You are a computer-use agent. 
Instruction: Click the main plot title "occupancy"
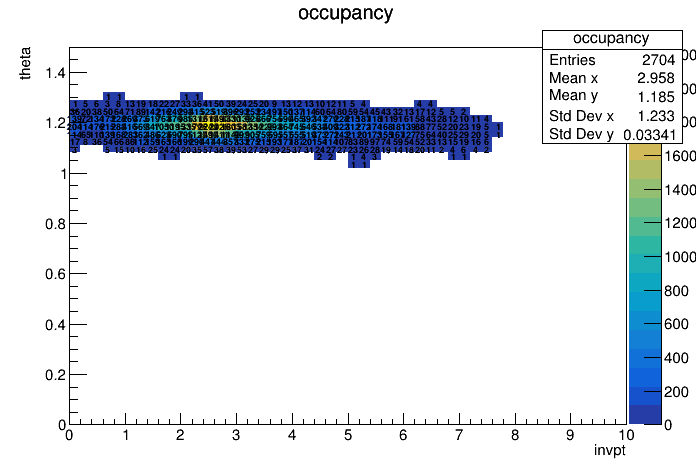coord(345,14)
